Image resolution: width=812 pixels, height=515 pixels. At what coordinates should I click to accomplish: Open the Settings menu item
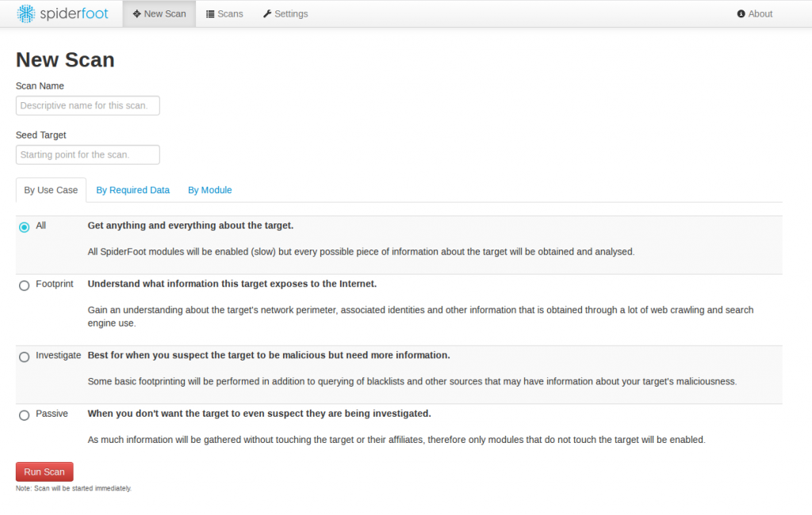(x=285, y=14)
